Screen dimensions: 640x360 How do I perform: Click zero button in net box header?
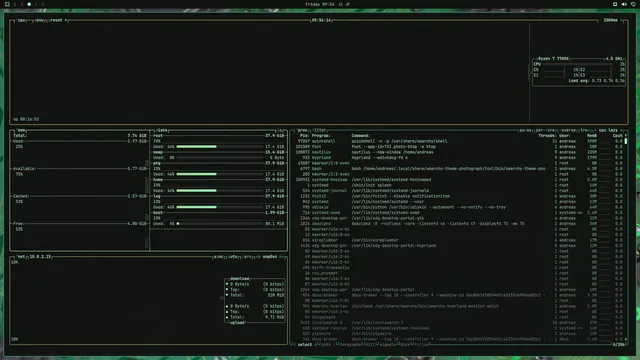247,257
